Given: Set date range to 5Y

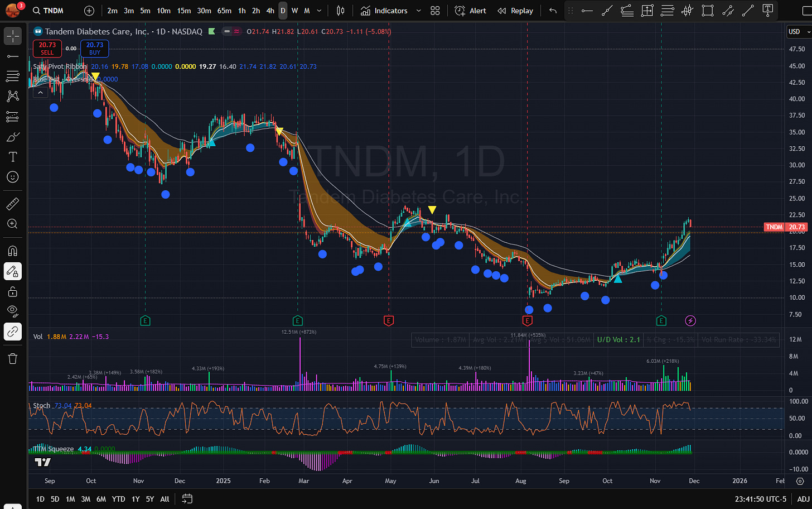Looking at the screenshot, I should 150,499.
